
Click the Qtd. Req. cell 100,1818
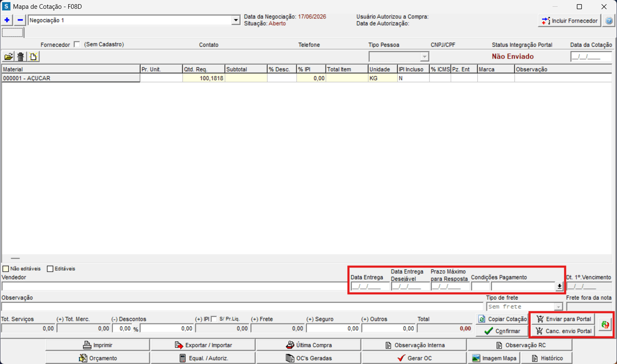[204, 78]
